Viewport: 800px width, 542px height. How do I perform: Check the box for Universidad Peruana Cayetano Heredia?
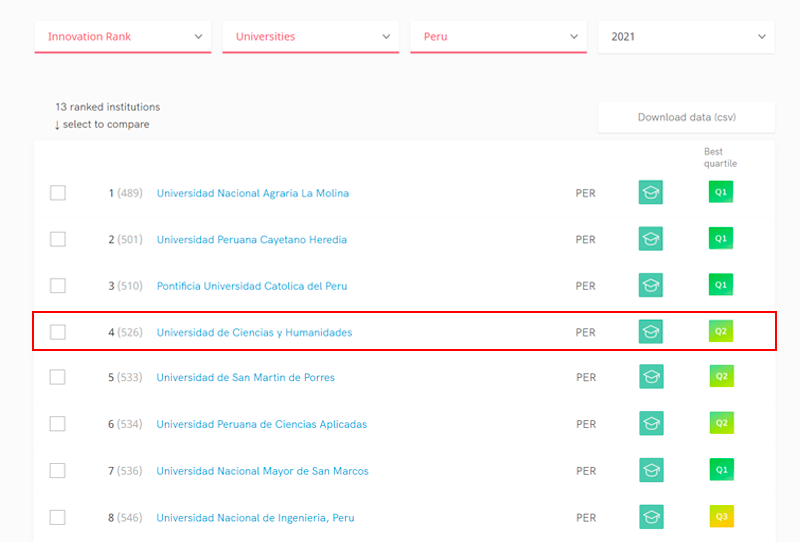pyautogui.click(x=58, y=239)
